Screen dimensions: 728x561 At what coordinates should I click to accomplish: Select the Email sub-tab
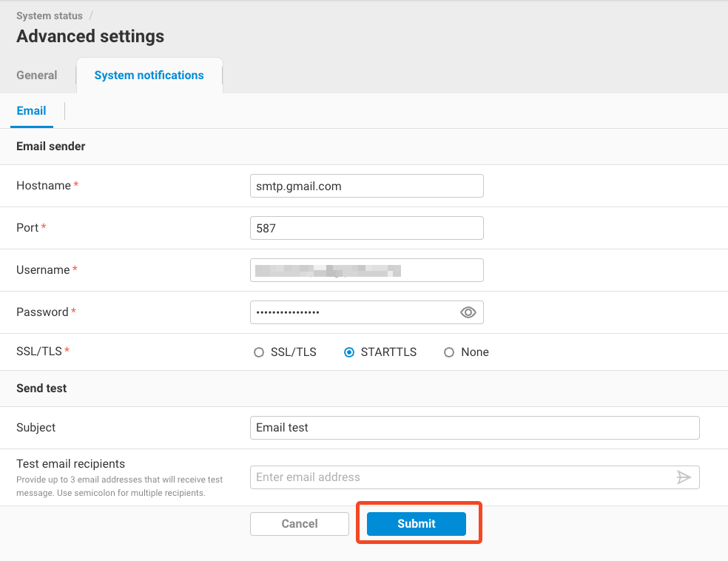coord(31,111)
